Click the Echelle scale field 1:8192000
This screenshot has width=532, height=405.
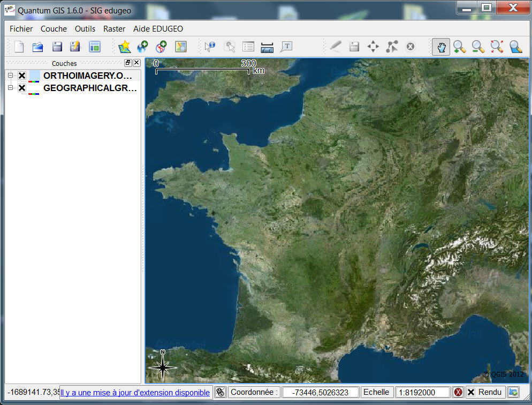(x=423, y=393)
